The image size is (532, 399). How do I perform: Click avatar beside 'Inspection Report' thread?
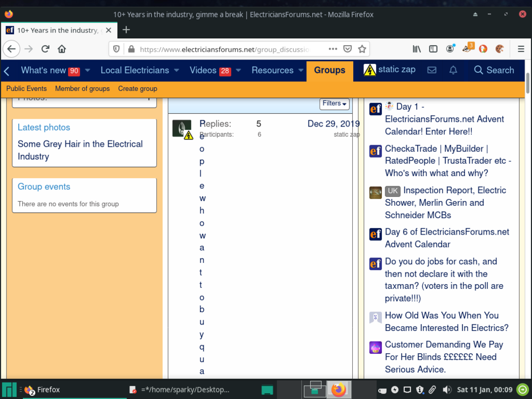pos(375,193)
